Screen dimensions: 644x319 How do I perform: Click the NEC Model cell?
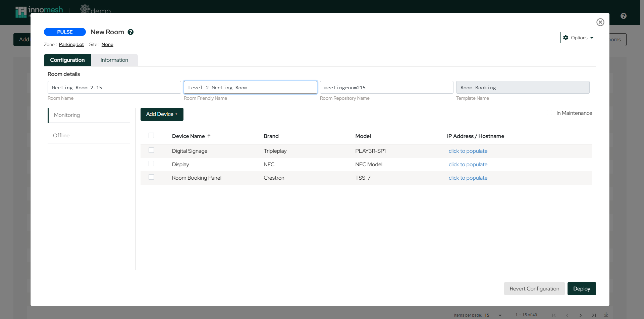pos(369,165)
